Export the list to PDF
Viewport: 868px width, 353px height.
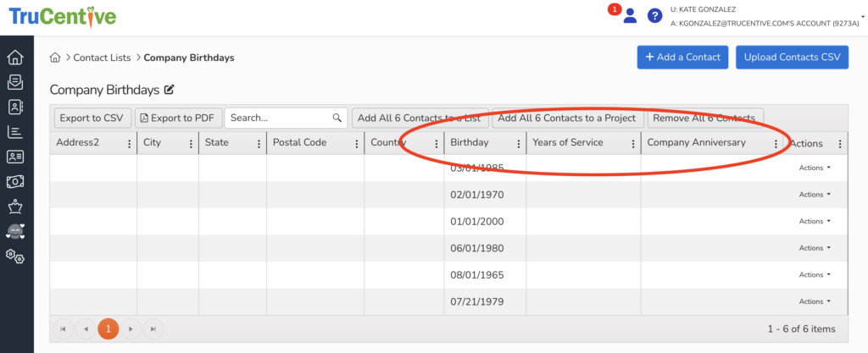click(177, 118)
